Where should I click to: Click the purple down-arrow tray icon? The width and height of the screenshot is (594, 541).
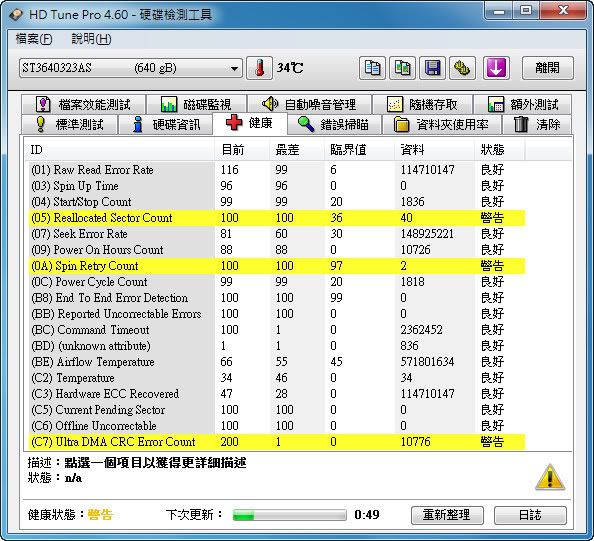pos(496,68)
